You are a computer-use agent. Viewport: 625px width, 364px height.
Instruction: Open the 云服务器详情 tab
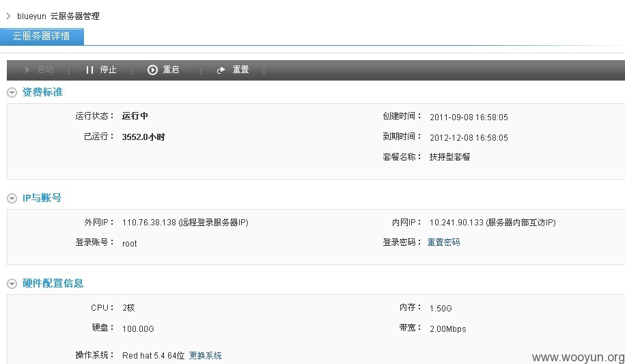coord(42,36)
